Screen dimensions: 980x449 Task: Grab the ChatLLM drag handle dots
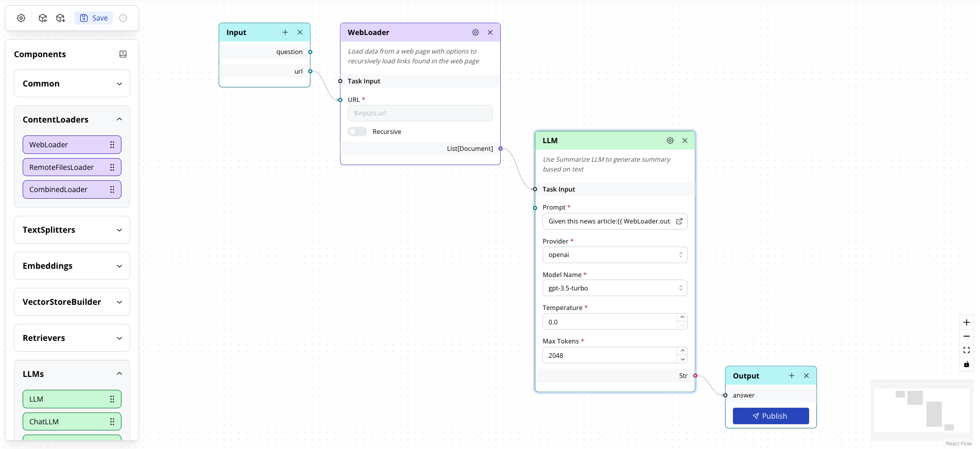click(x=112, y=422)
